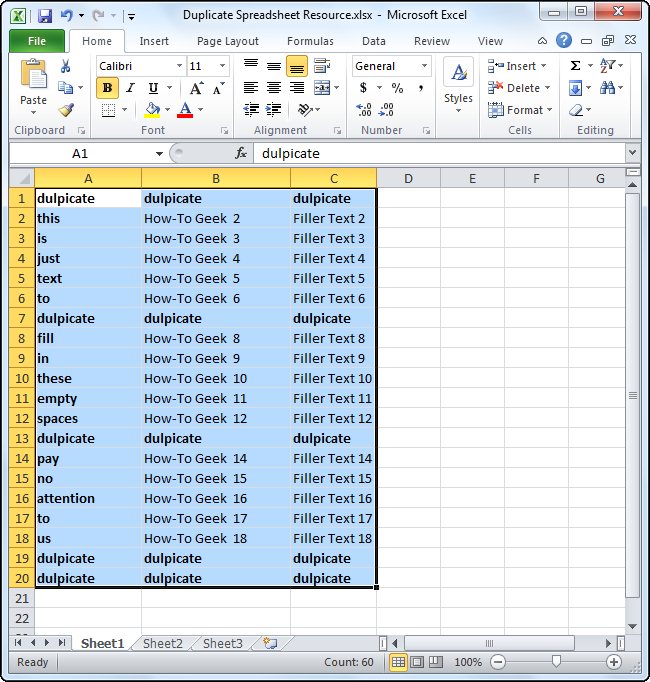650x682 pixels.
Task: Increase indent of cell contents
Action: click(274, 110)
